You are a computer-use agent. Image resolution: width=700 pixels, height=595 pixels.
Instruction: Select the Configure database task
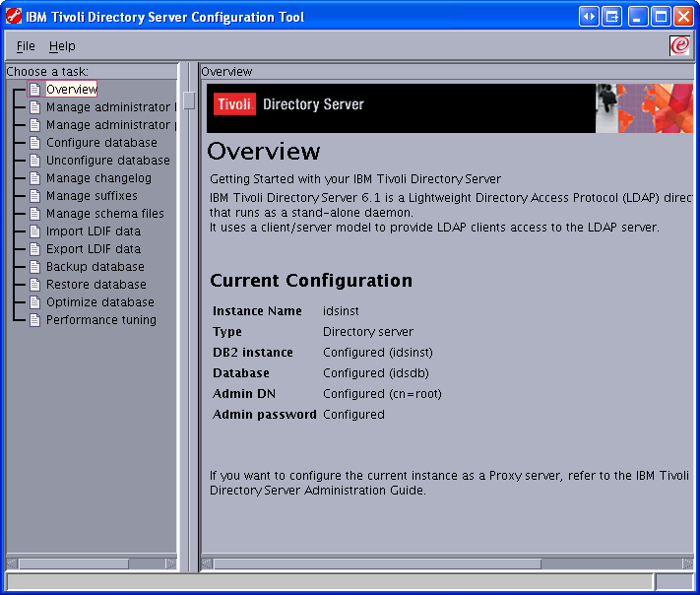(101, 143)
